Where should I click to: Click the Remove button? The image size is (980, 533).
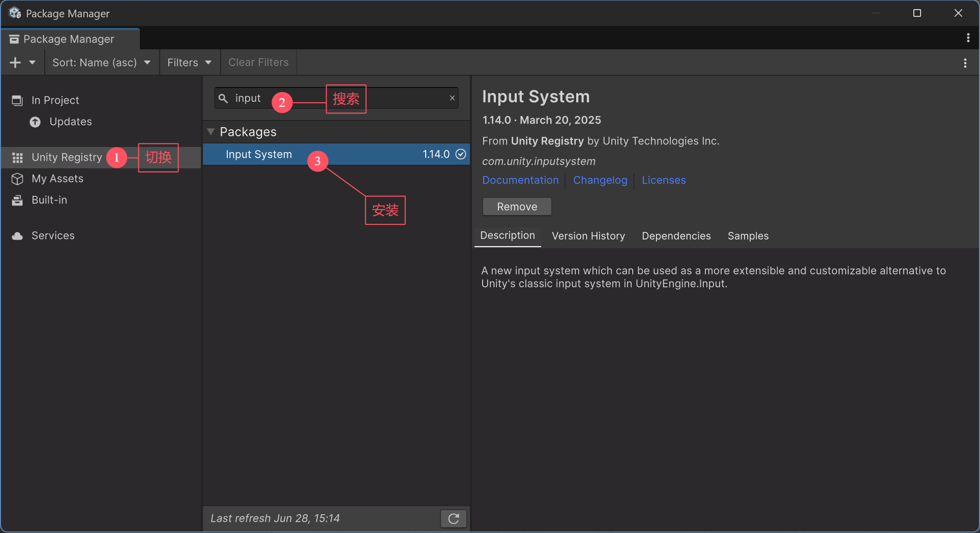[517, 207]
